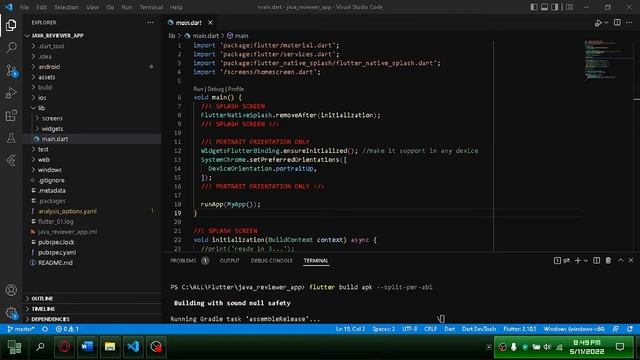Switch to the Output panel tab
The image size is (640, 360).
click(229, 260)
